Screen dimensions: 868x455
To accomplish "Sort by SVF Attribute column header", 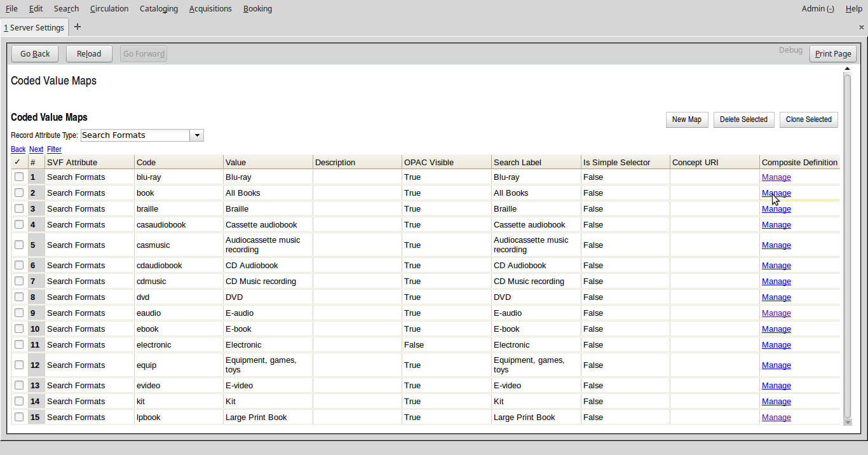I will point(90,162).
